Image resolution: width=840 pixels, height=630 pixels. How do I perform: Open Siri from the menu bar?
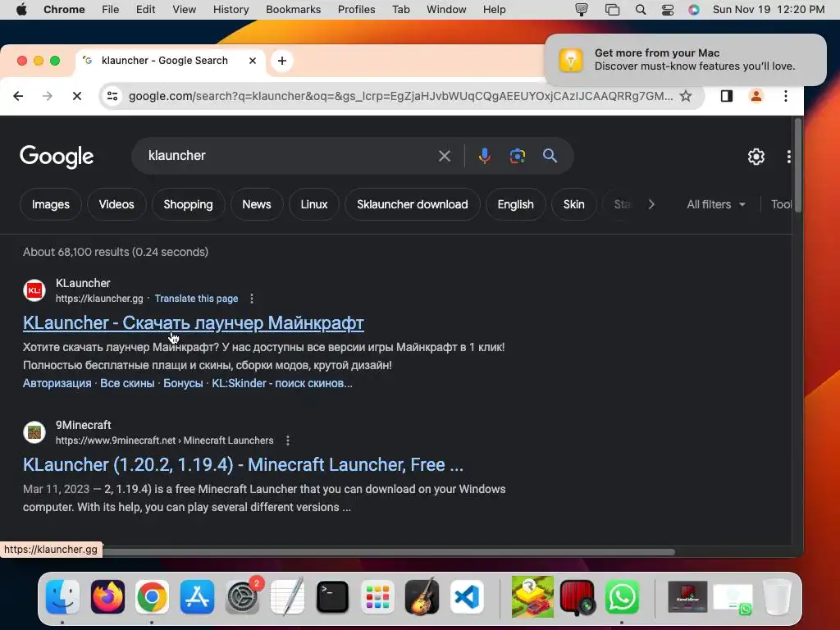click(694, 9)
